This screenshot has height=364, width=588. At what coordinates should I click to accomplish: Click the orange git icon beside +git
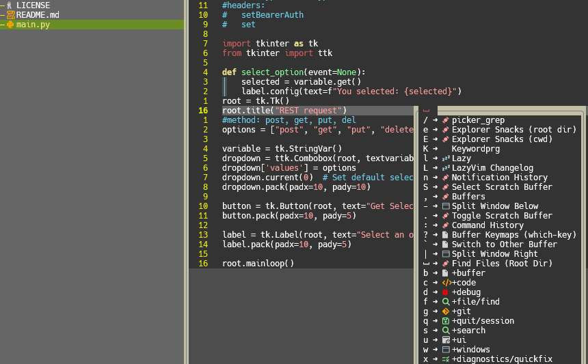pyautogui.click(x=446, y=311)
